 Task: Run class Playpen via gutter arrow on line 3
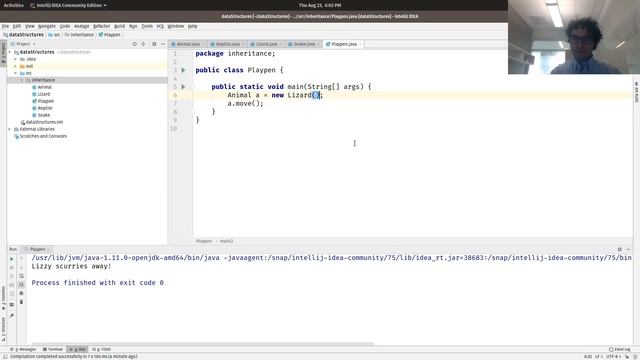(x=183, y=70)
